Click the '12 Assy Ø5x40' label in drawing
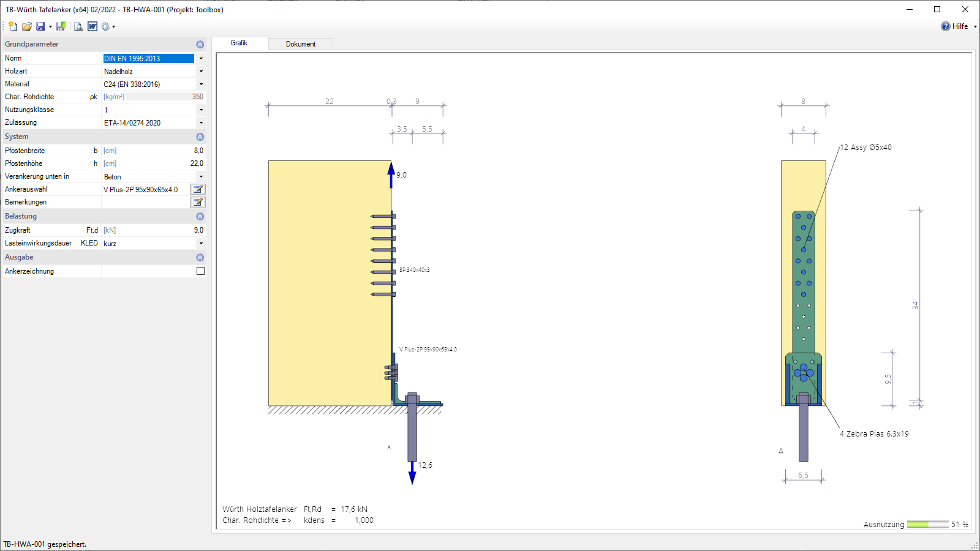The image size is (980, 551). pos(865,148)
